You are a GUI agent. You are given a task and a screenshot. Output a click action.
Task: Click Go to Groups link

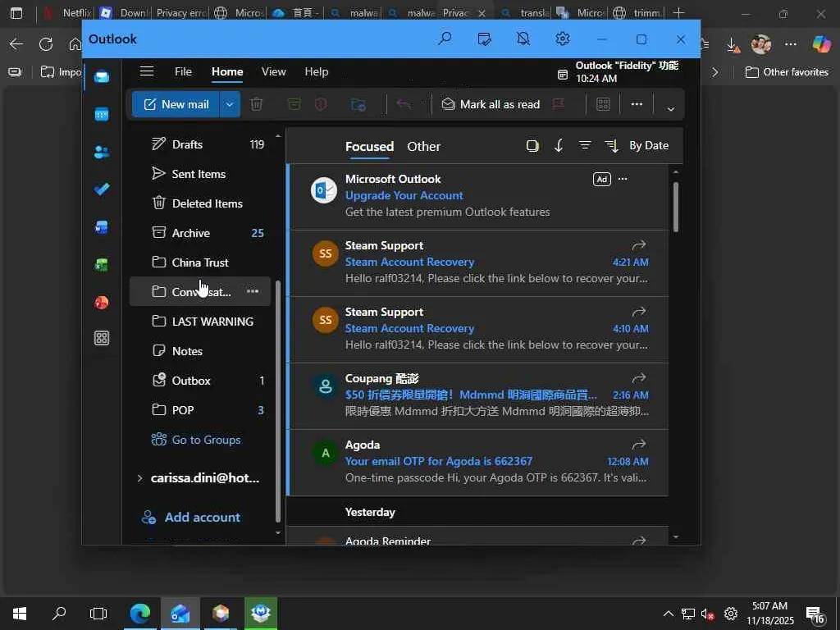(x=196, y=440)
